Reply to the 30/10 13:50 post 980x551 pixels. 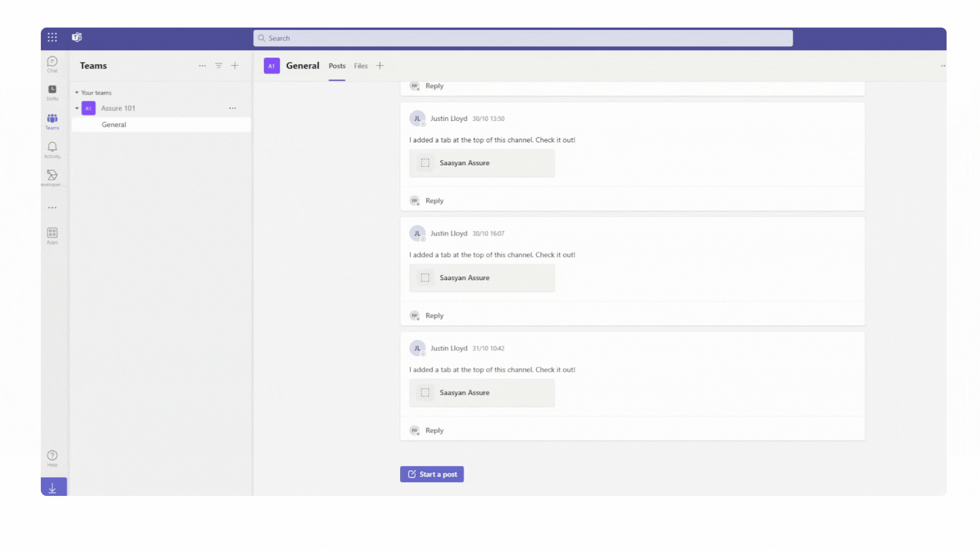pyautogui.click(x=434, y=201)
